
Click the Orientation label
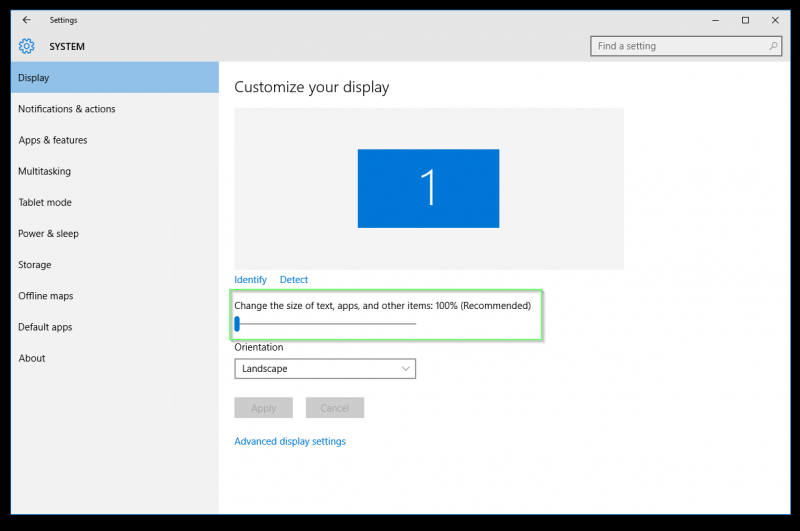click(x=259, y=347)
